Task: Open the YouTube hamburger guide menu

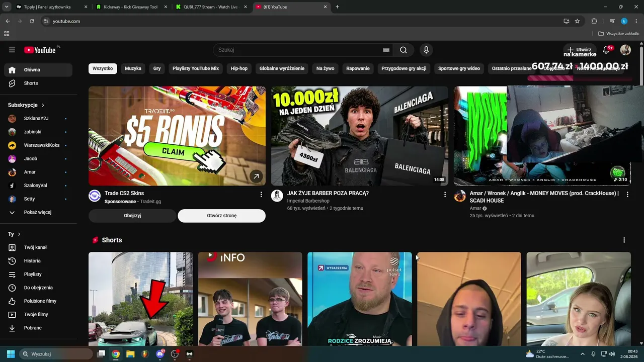Action: coord(12,50)
